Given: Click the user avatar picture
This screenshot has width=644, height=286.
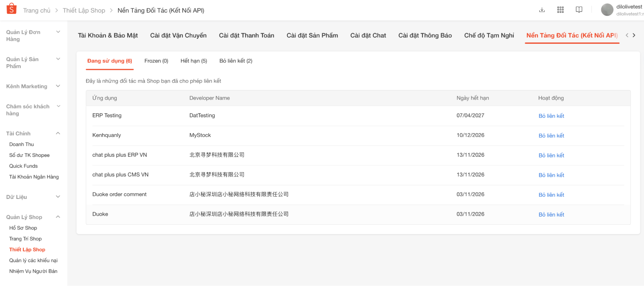Looking at the screenshot, I should [x=607, y=10].
